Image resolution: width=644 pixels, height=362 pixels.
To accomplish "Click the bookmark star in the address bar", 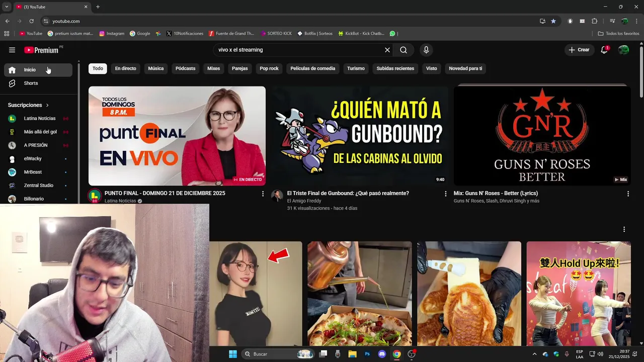I will pos(553,21).
